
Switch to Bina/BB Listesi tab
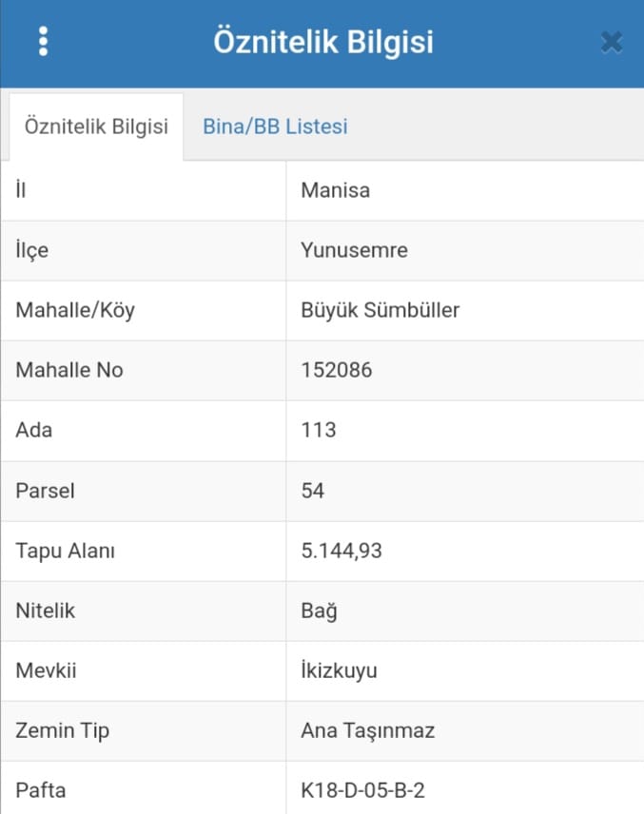(275, 126)
